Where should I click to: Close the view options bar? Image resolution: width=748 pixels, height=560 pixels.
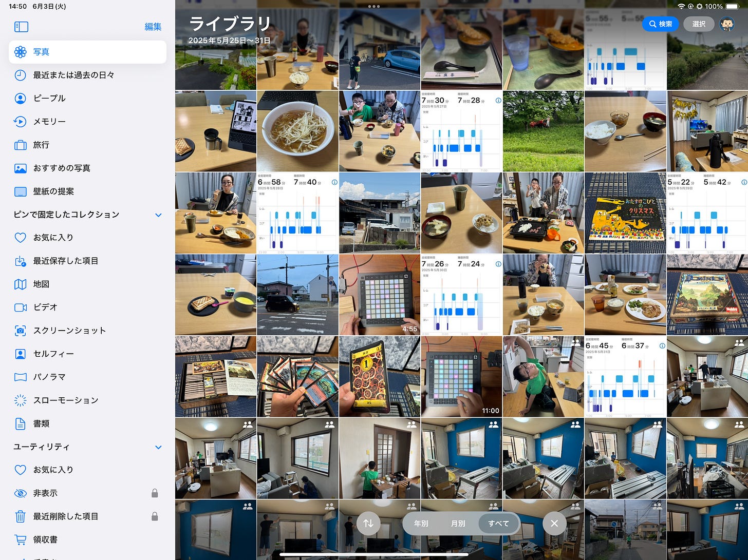(x=554, y=524)
